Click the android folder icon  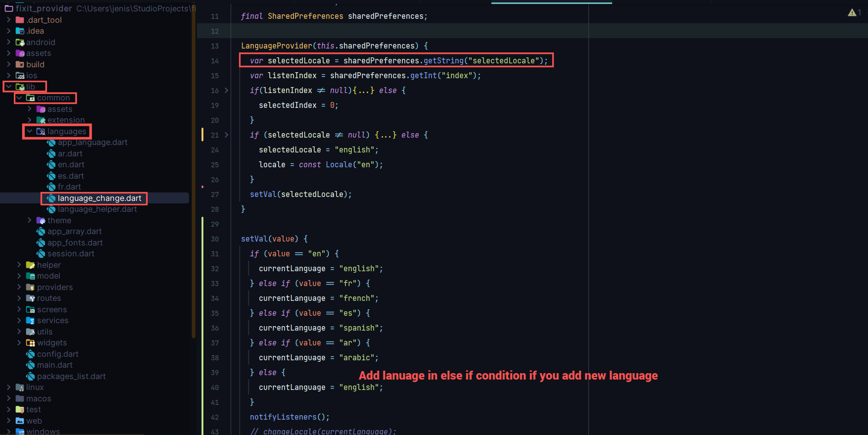coord(20,43)
